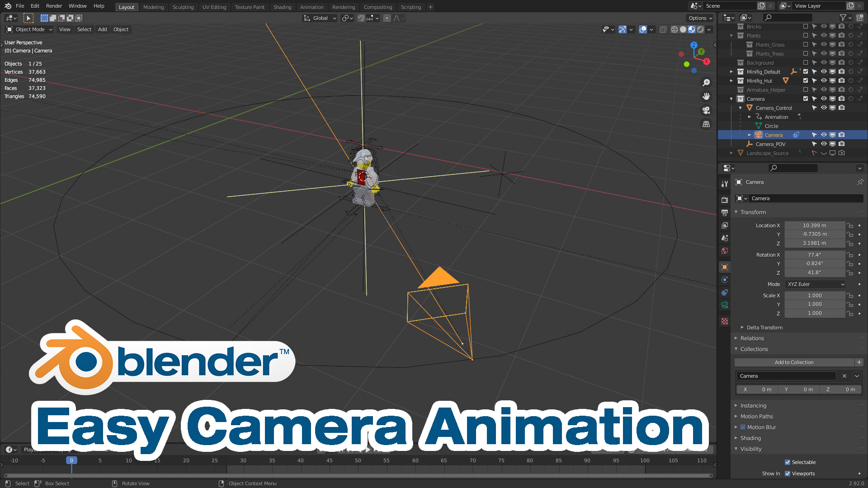Toggle Show In Viewports checkbox

point(788,474)
